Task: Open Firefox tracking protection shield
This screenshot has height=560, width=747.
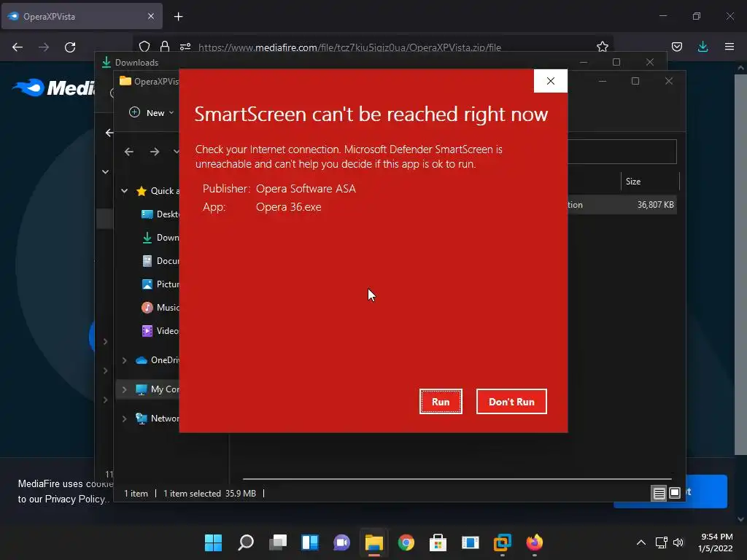Action: click(x=144, y=47)
